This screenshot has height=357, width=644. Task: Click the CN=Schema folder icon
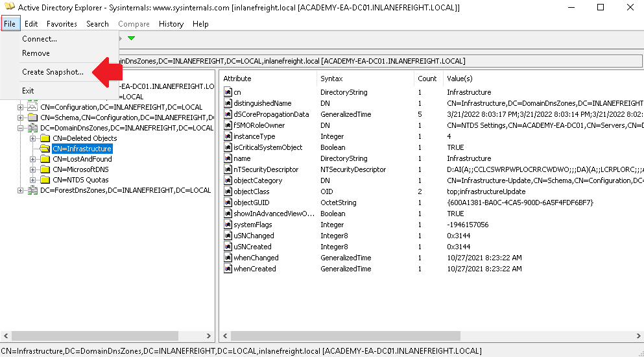click(x=32, y=117)
